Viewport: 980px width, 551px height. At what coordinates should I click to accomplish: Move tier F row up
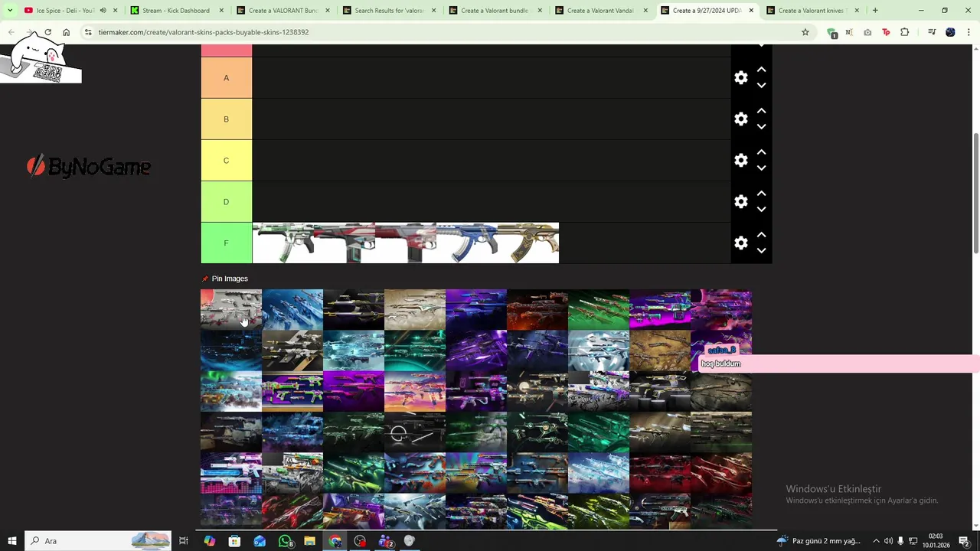[761, 235]
